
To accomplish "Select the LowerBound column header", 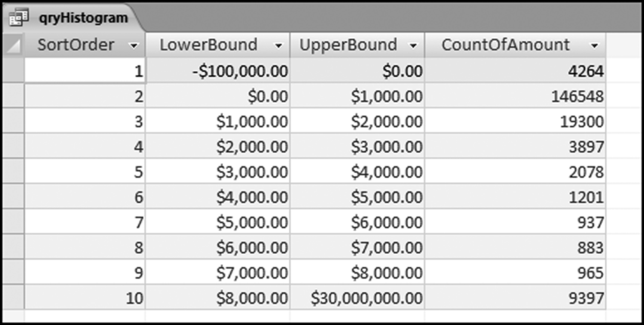I will click(x=209, y=45).
